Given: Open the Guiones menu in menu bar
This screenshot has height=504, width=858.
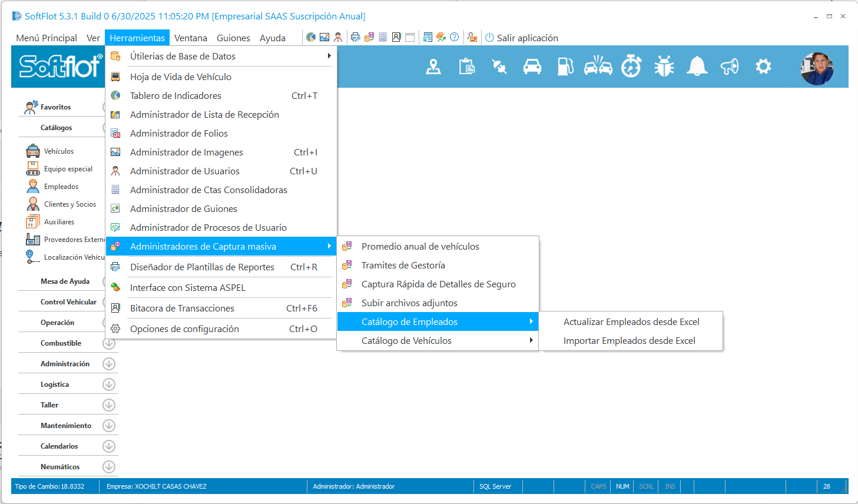Looking at the screenshot, I should point(233,38).
